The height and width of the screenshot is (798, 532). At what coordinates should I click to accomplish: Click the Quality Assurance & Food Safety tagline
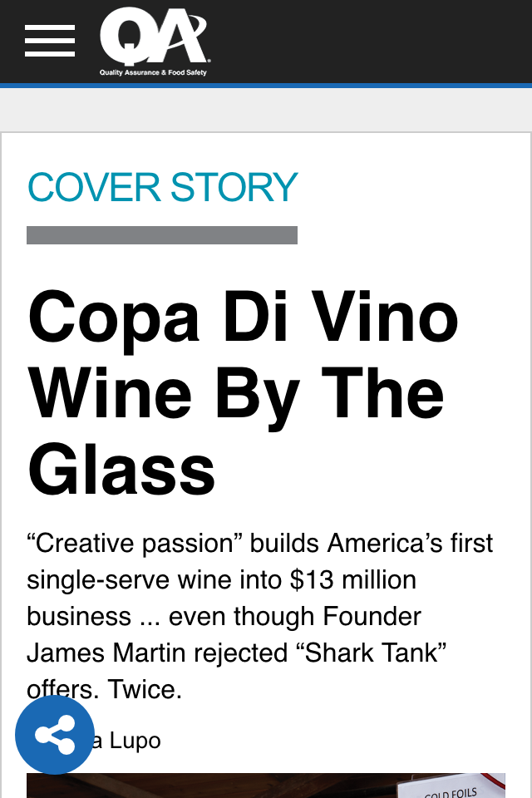pos(153,72)
